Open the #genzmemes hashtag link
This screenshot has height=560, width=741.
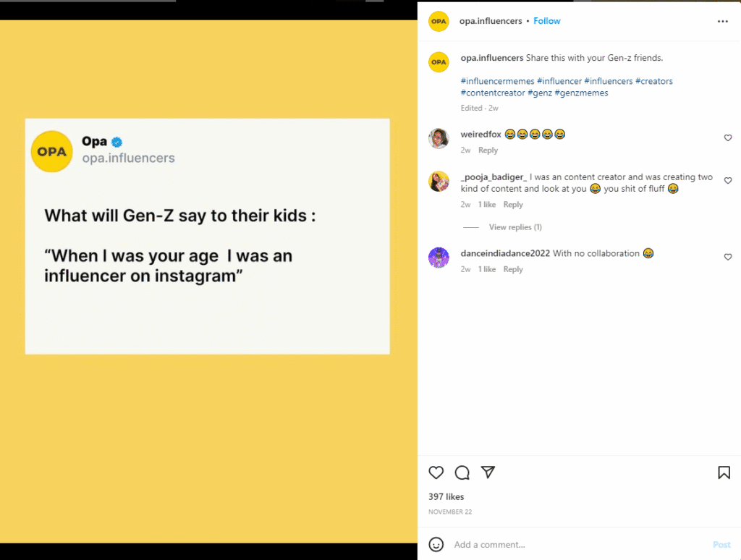(x=581, y=93)
